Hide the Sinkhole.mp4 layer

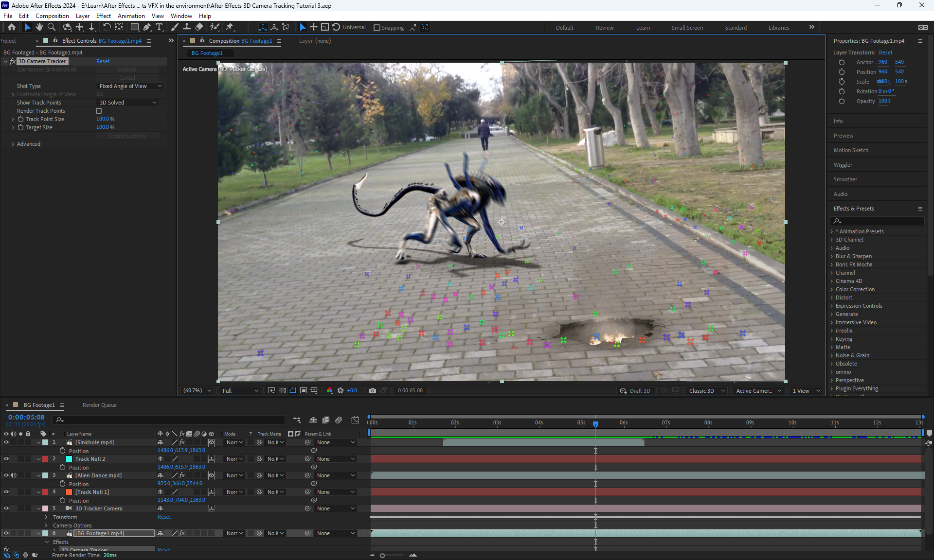coord(6,442)
